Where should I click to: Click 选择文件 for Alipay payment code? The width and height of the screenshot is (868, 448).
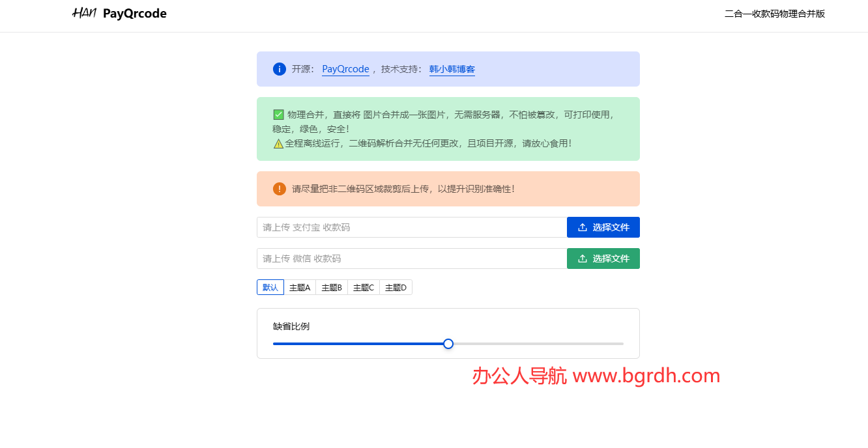click(603, 227)
